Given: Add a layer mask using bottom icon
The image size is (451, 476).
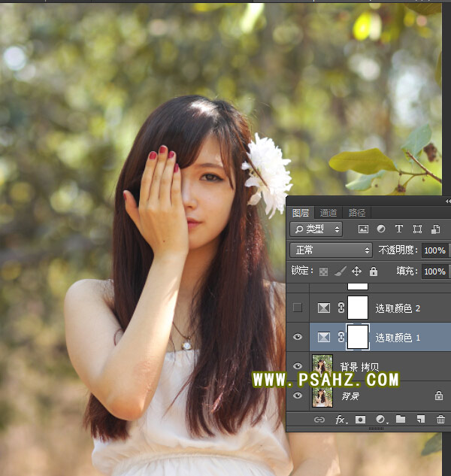Looking at the screenshot, I should click(x=360, y=419).
